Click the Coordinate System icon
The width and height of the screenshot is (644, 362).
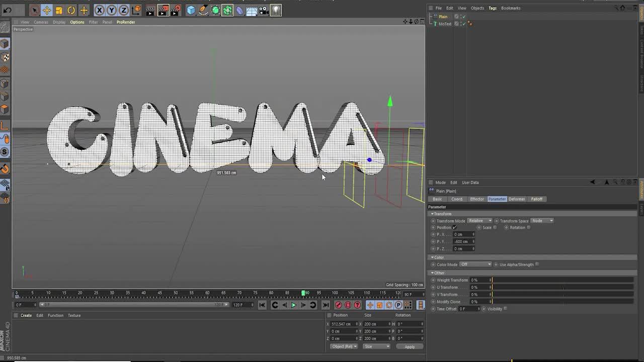point(136,10)
